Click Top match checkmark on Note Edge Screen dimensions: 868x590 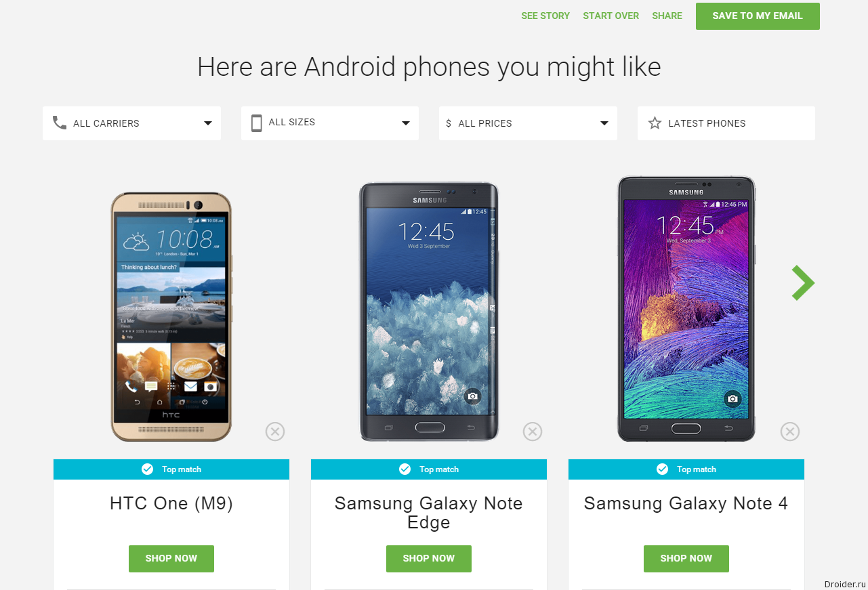pos(405,469)
